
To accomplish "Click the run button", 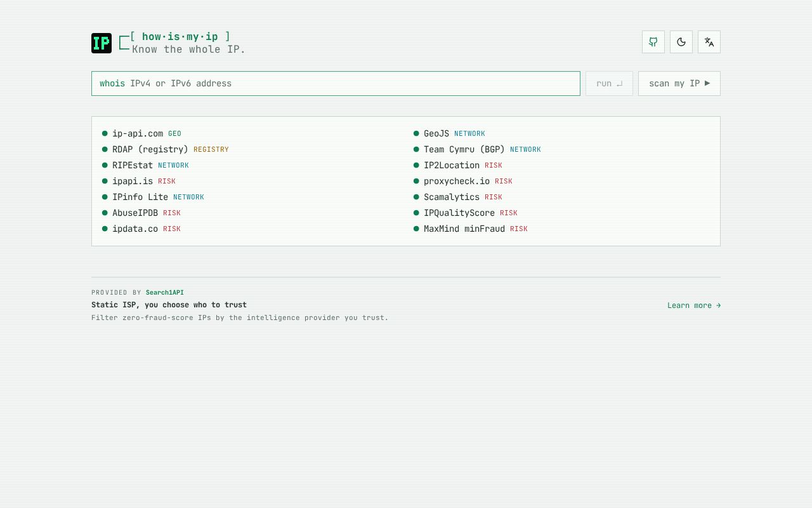I will pyautogui.click(x=609, y=83).
